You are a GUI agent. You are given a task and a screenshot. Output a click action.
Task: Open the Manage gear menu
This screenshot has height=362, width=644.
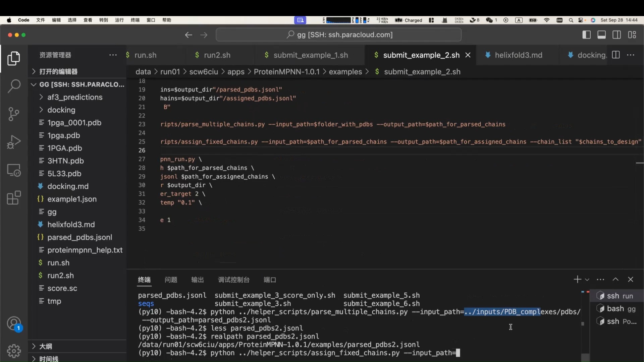click(14, 351)
